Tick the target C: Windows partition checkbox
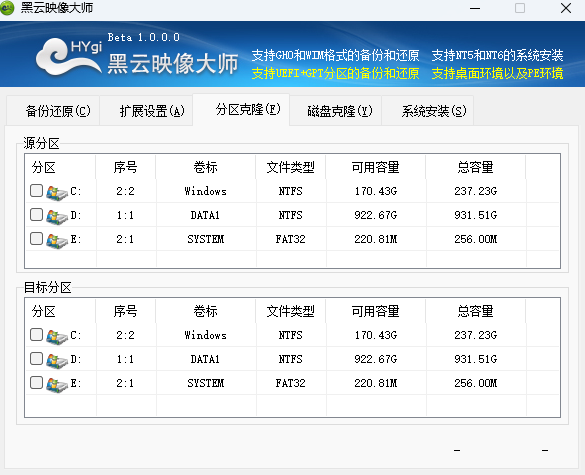This screenshot has width=585, height=475. 36,335
